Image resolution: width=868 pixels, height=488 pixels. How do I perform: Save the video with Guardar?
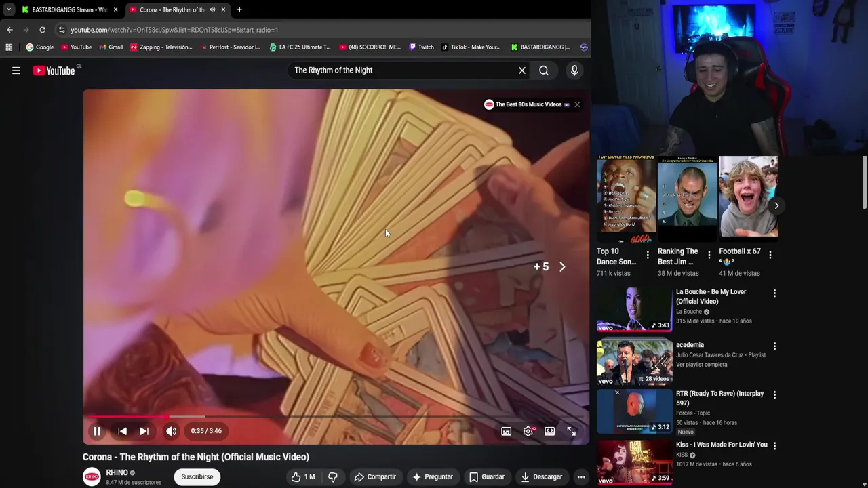[487, 477]
